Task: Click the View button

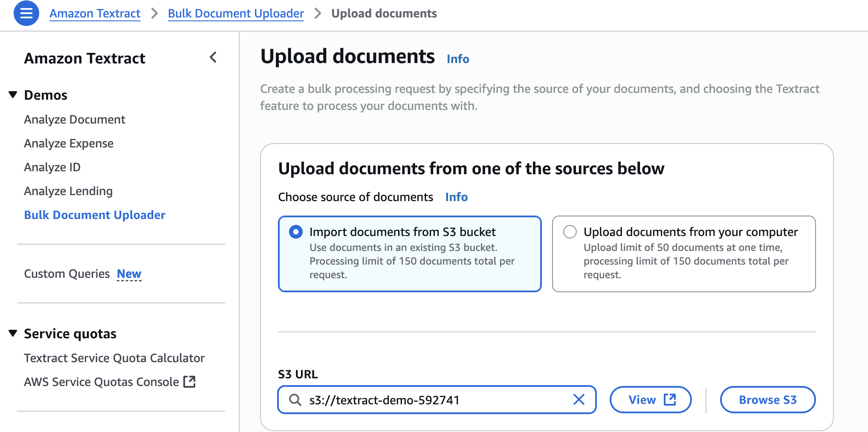Action: pyautogui.click(x=651, y=400)
